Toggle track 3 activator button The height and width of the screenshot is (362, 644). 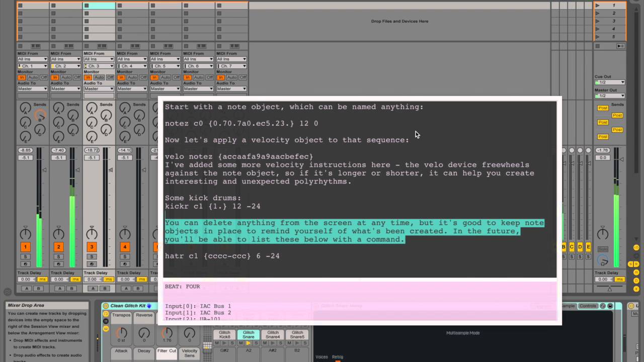tap(92, 247)
